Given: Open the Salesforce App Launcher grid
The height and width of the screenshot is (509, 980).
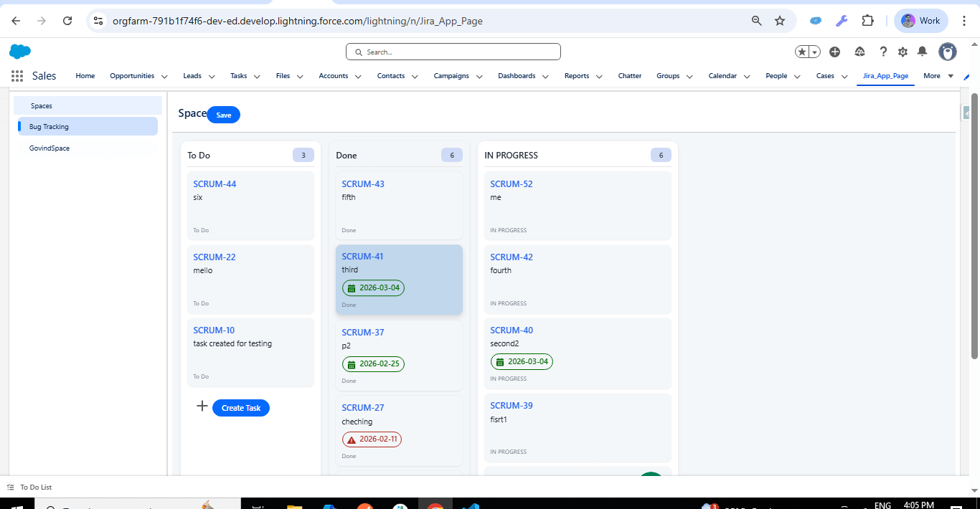Looking at the screenshot, I should coord(17,76).
